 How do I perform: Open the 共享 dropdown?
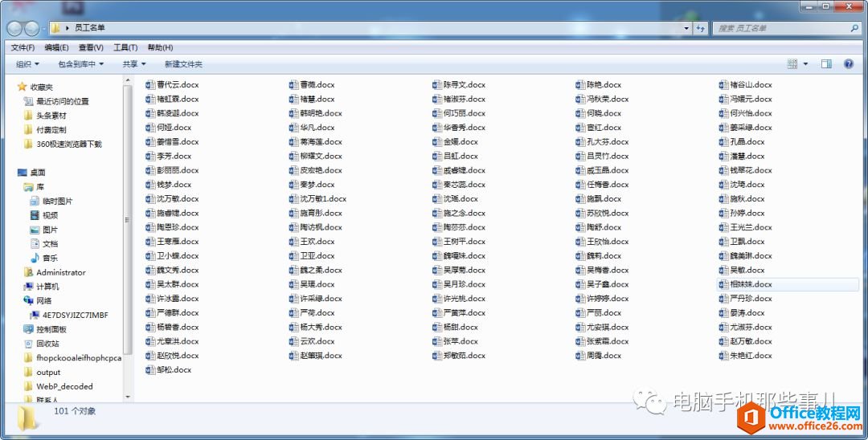(x=134, y=64)
